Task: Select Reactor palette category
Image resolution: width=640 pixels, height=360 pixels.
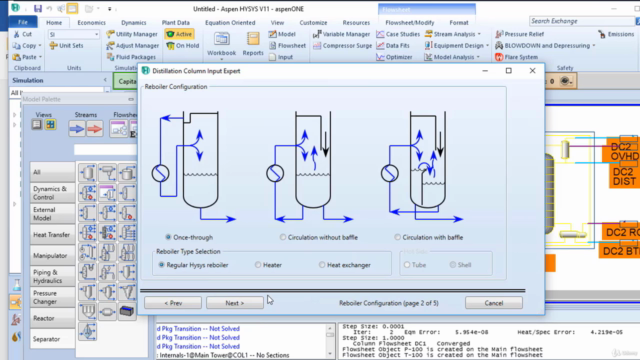Action: pyautogui.click(x=52, y=318)
